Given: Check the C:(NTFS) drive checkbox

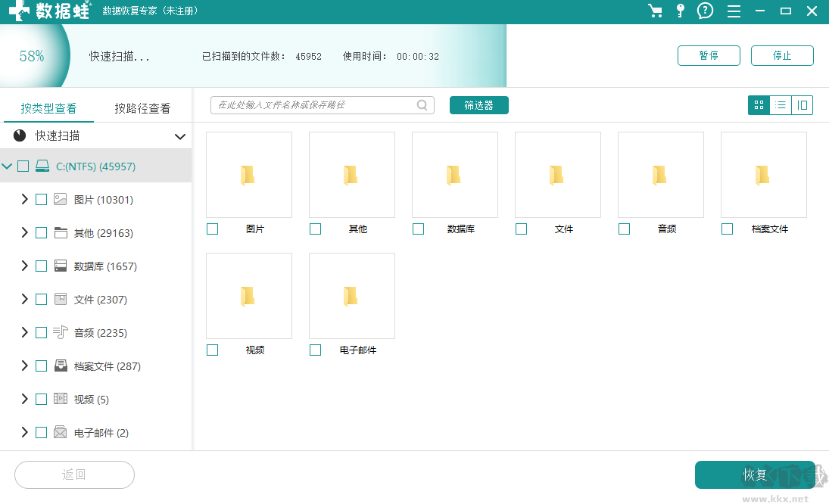Looking at the screenshot, I should pyautogui.click(x=23, y=166).
